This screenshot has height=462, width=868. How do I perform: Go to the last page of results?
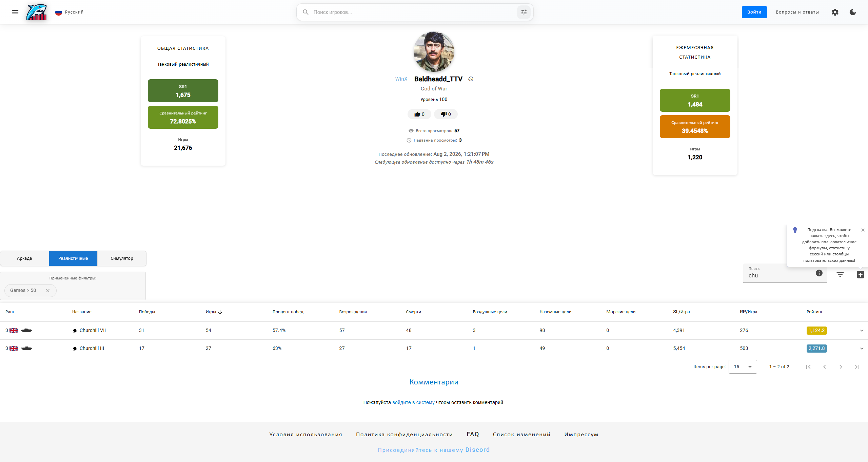[857, 367]
